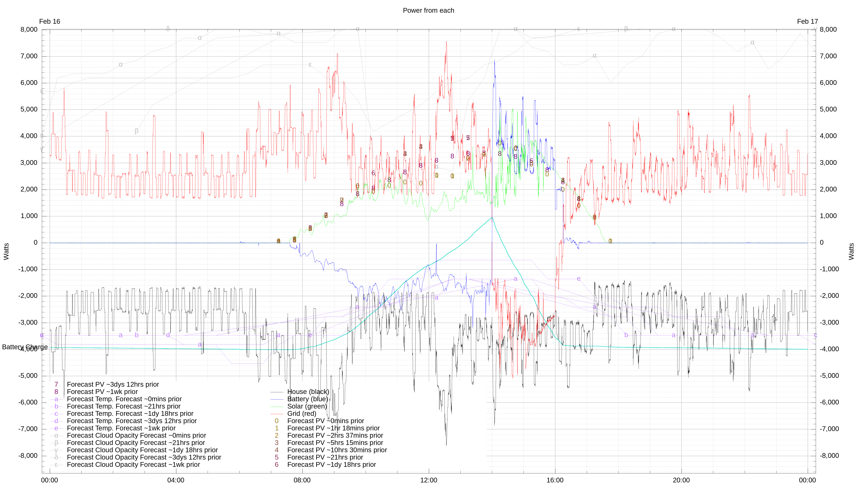868x488 pixels.
Task: Click the Feb 17 date label
Action: pyautogui.click(x=807, y=22)
